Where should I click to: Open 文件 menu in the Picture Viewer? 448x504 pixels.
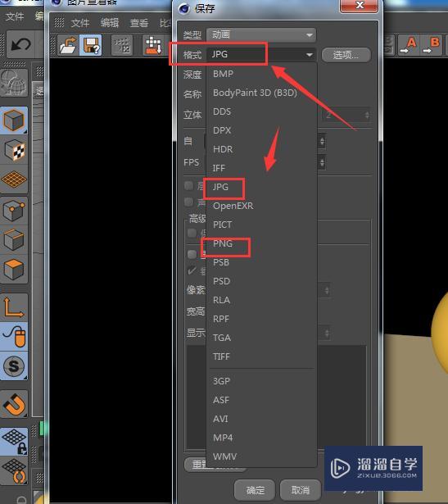80,23
